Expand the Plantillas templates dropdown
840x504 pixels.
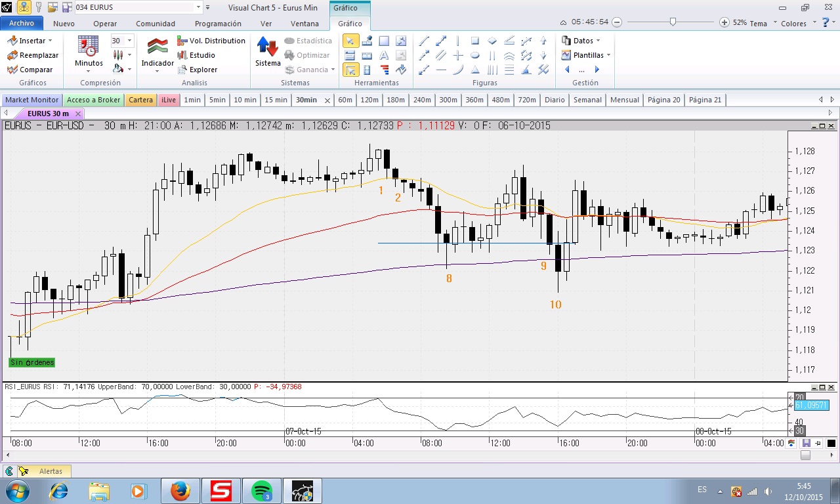click(x=587, y=55)
